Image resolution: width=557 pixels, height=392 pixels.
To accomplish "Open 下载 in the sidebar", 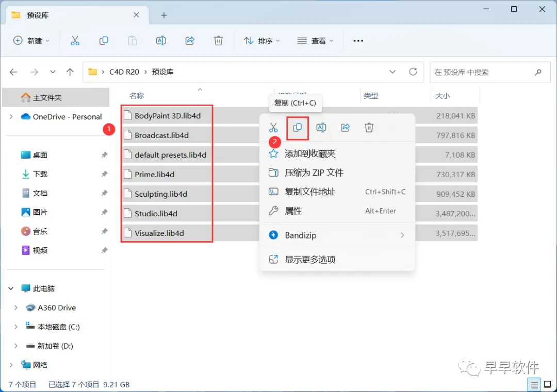I will tap(40, 174).
